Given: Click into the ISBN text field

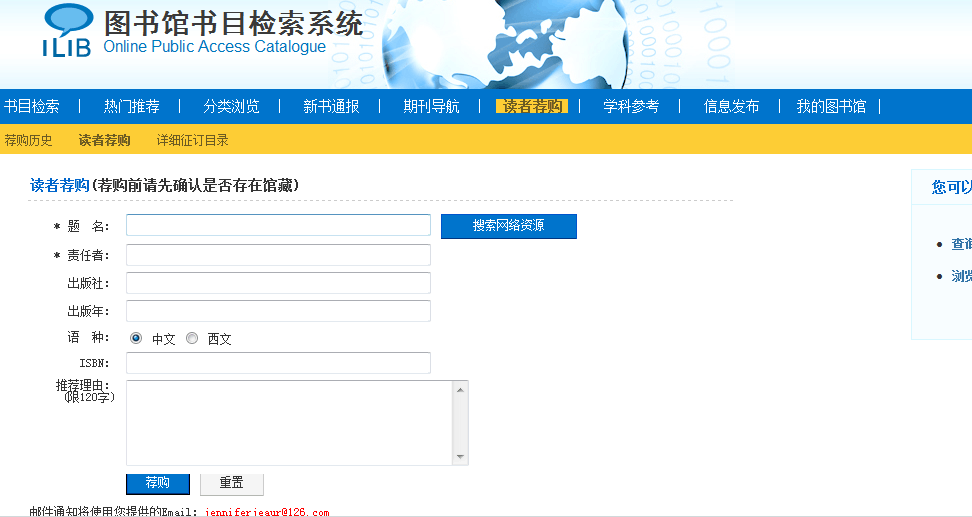Looking at the screenshot, I should [x=278, y=363].
